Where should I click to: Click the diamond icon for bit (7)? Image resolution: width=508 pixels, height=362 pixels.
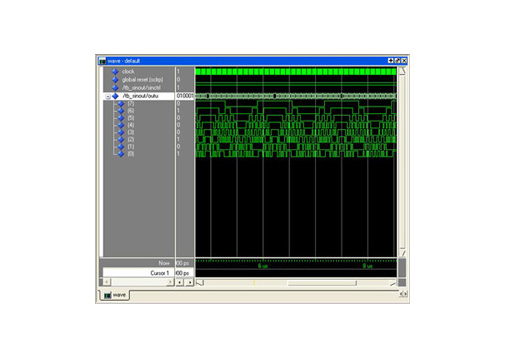click(x=121, y=104)
